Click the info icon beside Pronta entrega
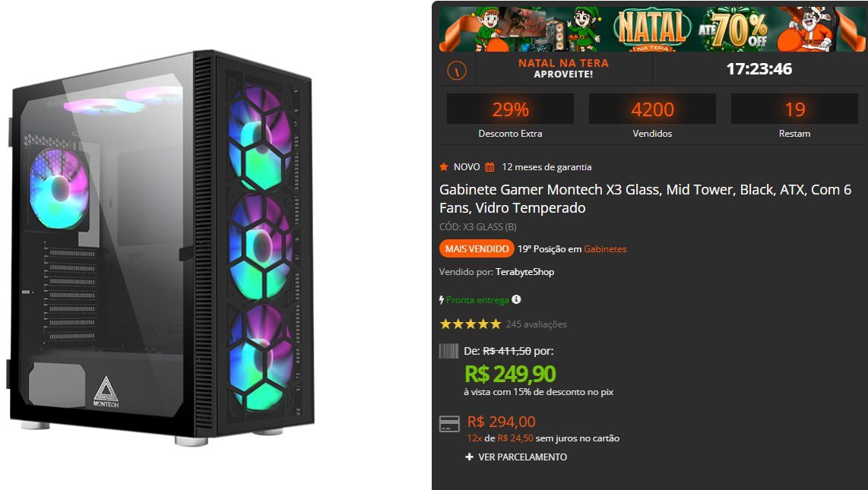Image resolution: width=868 pixels, height=490 pixels. (516, 299)
